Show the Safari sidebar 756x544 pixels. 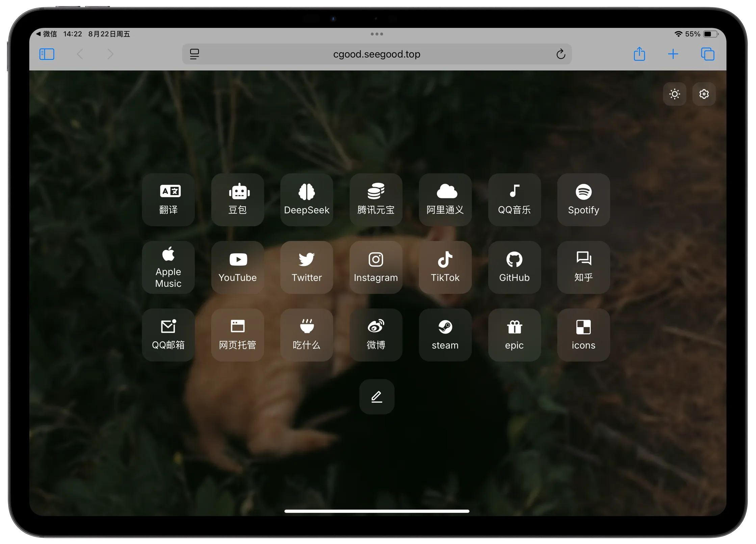47,54
